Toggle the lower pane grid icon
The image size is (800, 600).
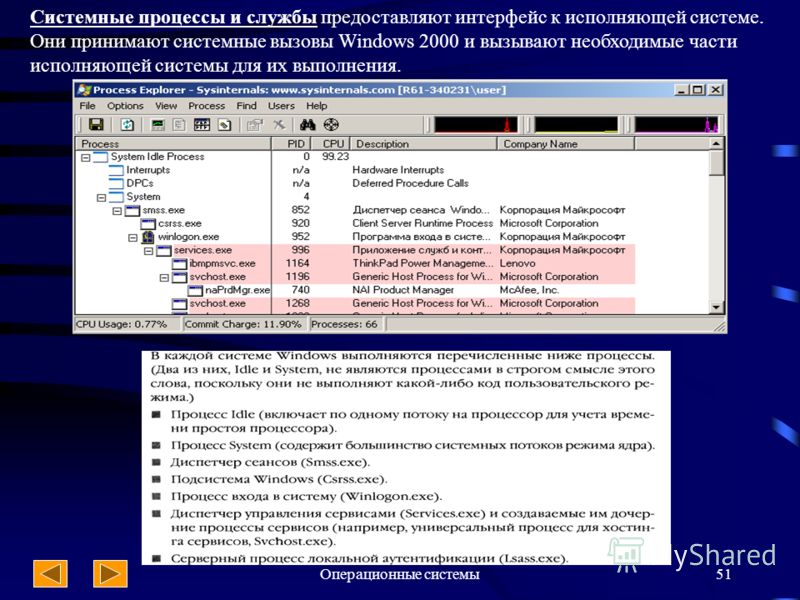coord(202,124)
